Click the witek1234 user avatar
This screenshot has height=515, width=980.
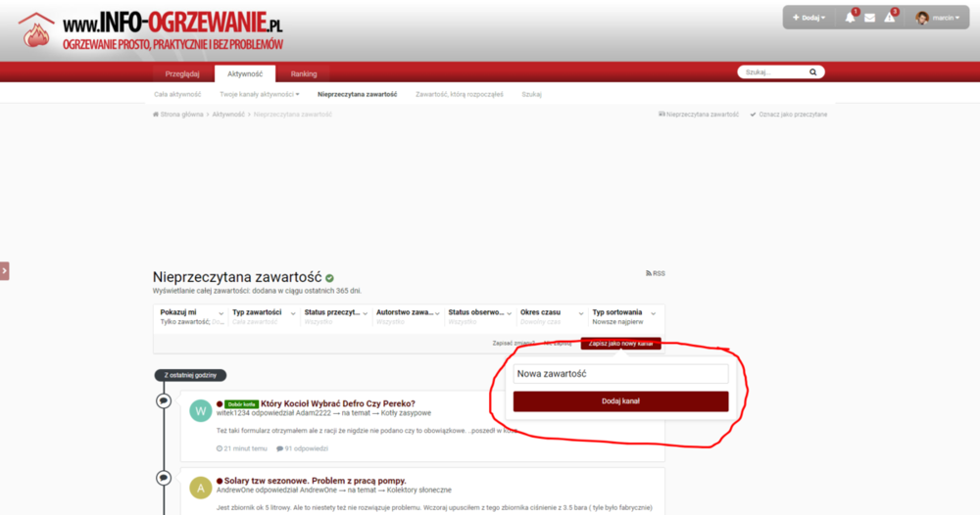201,411
